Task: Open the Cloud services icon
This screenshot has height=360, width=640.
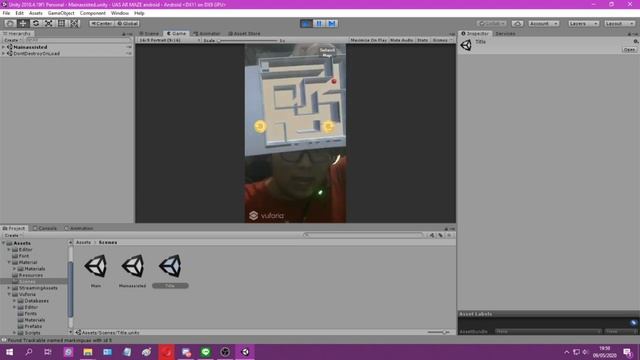Action: [x=518, y=23]
